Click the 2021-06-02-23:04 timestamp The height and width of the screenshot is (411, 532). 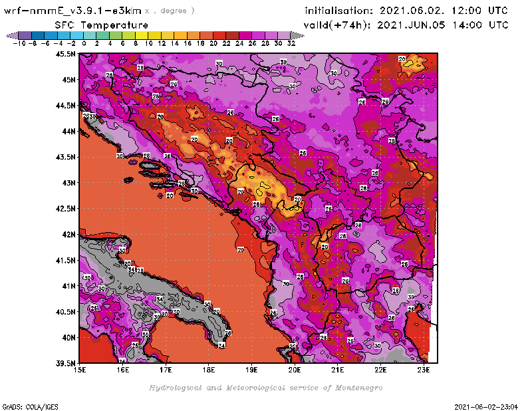tap(486, 407)
